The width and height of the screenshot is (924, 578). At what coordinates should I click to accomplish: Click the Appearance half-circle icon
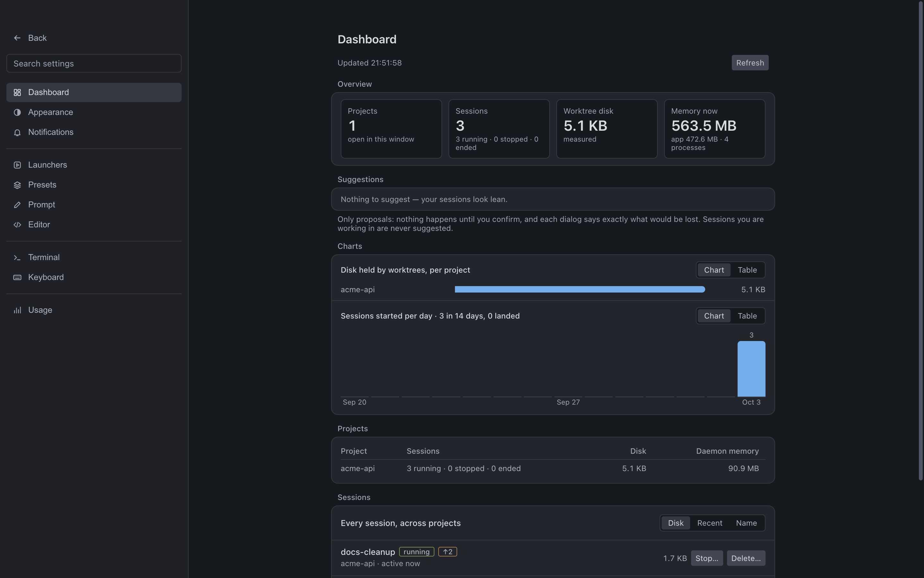pos(17,112)
